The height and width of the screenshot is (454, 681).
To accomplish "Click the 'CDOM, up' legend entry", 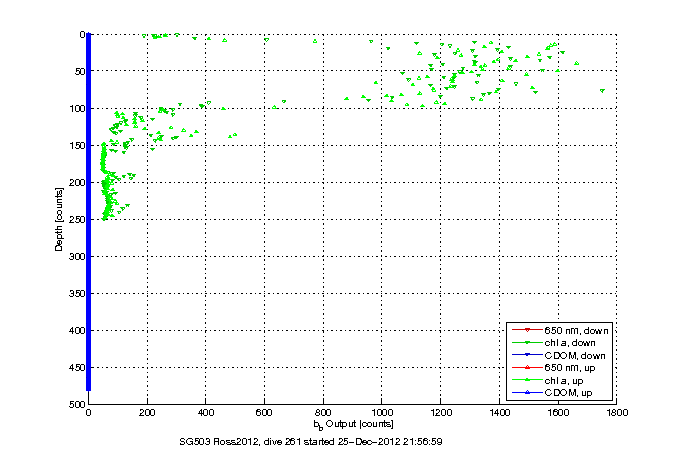I will [x=552, y=393].
